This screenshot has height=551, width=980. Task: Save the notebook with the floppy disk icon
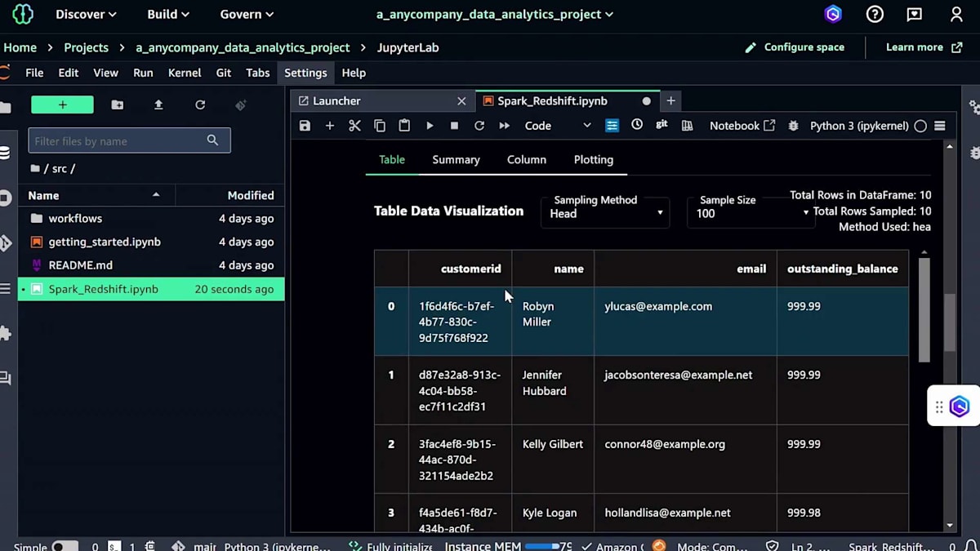305,126
